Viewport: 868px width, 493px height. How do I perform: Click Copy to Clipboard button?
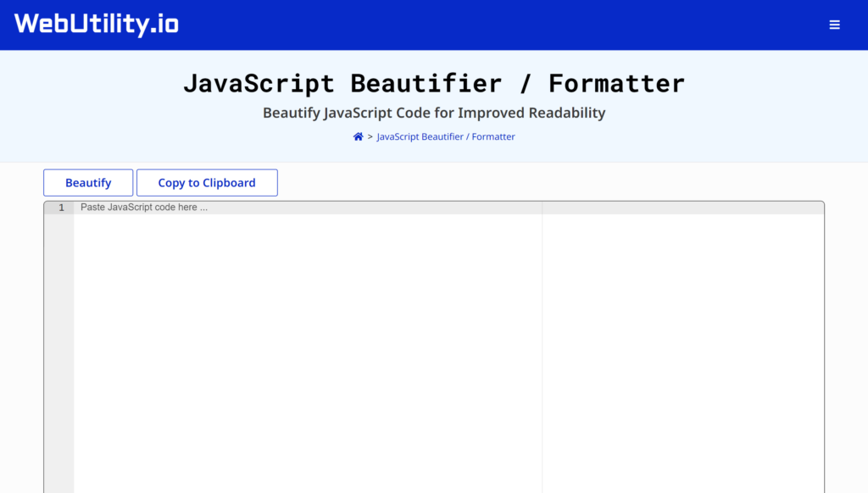pos(207,183)
